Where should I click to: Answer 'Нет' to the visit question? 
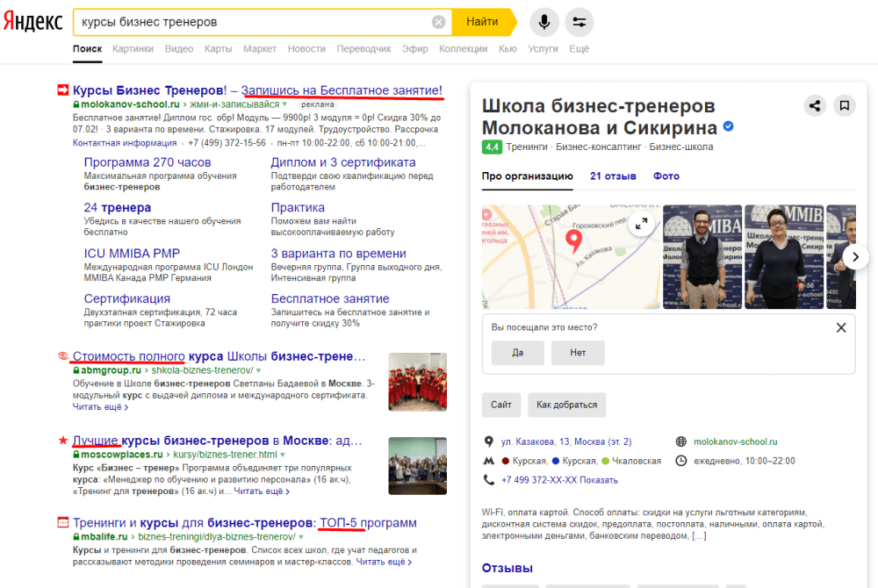point(578,353)
